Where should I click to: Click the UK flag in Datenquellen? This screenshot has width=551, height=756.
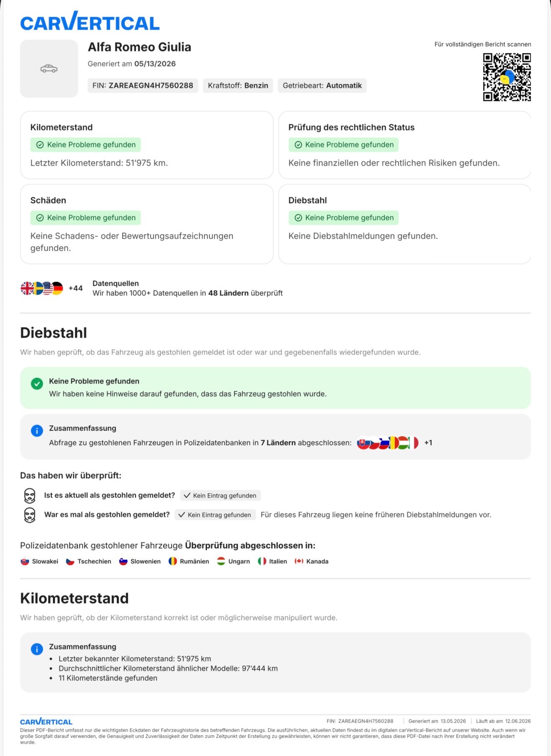coord(27,288)
